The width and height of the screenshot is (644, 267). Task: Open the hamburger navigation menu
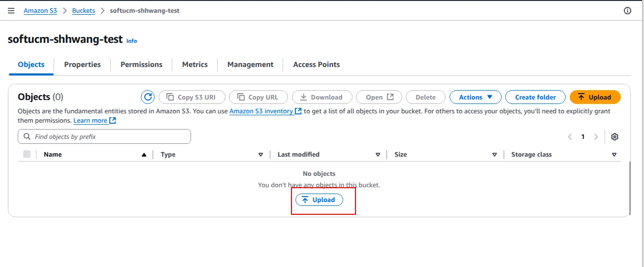(11, 10)
